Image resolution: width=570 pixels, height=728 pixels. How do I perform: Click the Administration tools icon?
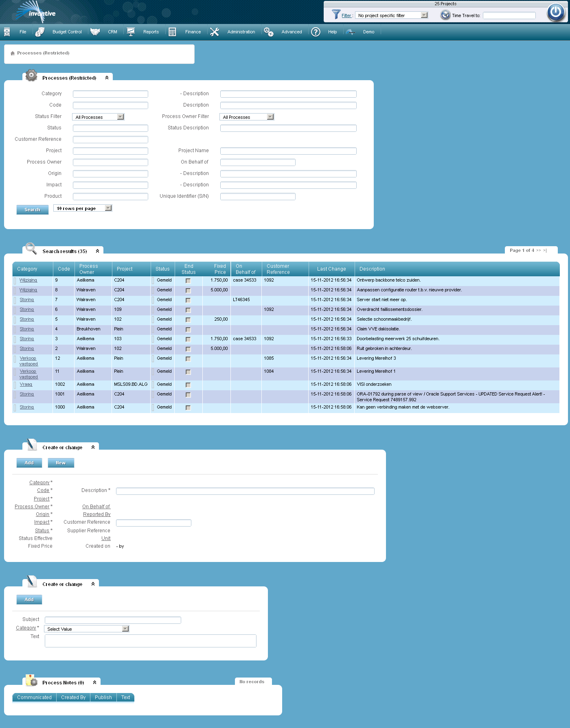pos(215,32)
